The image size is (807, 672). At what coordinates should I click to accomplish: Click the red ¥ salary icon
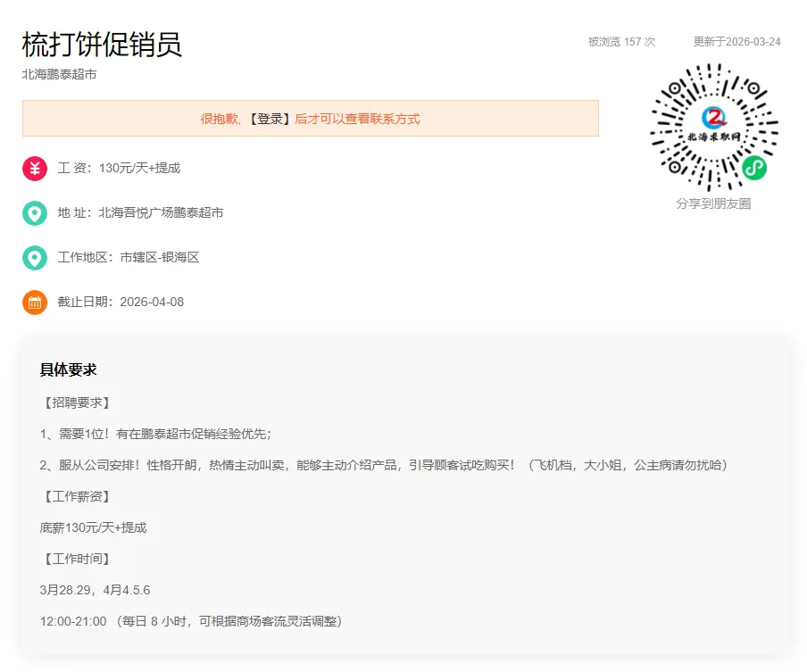click(x=34, y=168)
